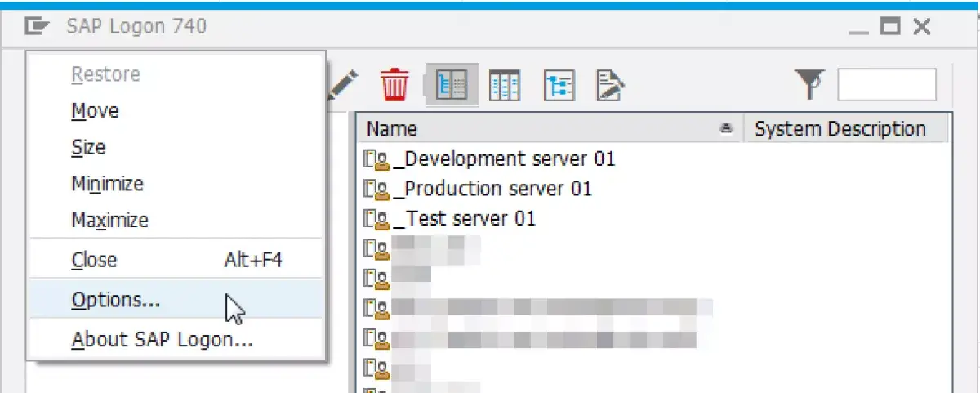Click icon beside _Development server 01
The width and height of the screenshot is (980, 393).
[x=376, y=159]
